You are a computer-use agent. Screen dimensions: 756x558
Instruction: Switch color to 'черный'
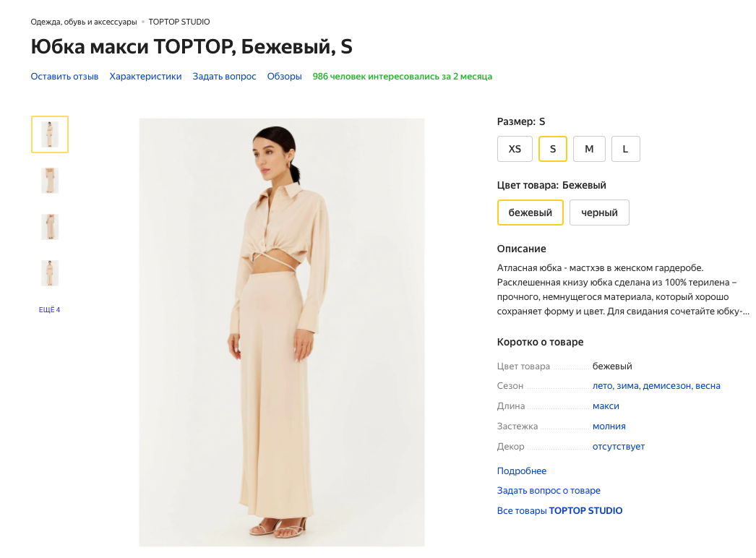(599, 213)
